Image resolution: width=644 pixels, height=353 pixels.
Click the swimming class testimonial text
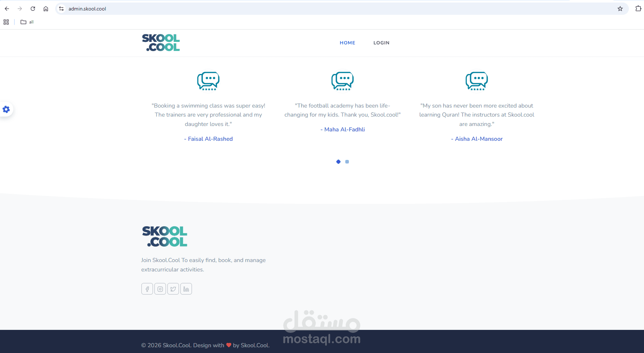tap(209, 115)
